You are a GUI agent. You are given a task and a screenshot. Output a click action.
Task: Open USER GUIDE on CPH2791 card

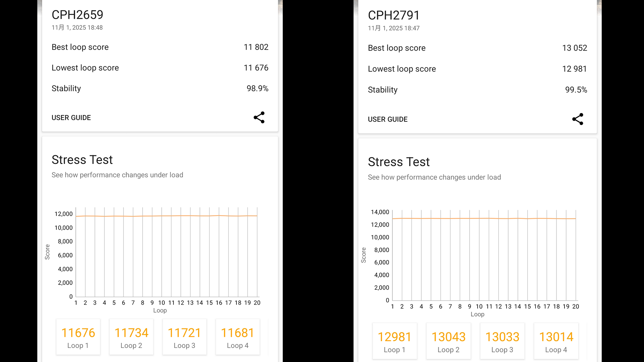coord(388,119)
